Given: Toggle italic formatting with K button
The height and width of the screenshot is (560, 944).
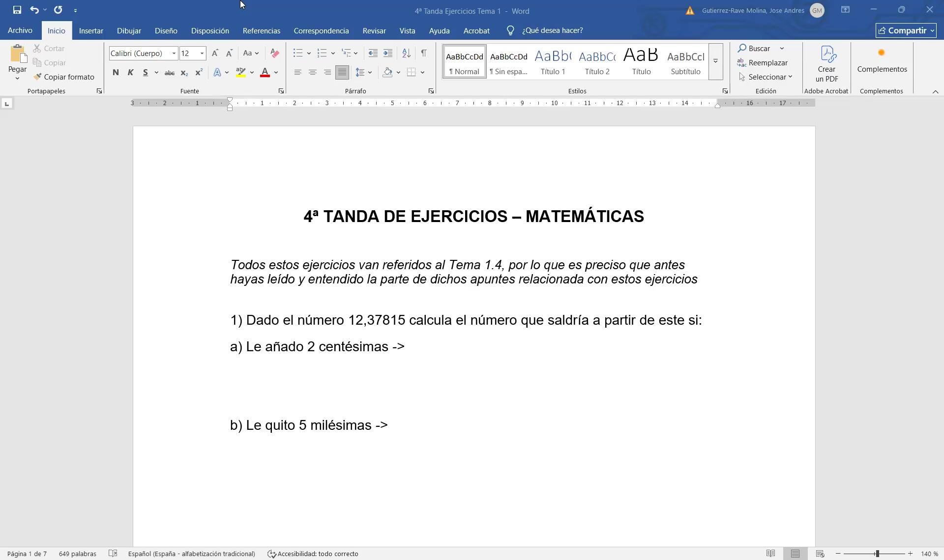Looking at the screenshot, I should [x=130, y=73].
